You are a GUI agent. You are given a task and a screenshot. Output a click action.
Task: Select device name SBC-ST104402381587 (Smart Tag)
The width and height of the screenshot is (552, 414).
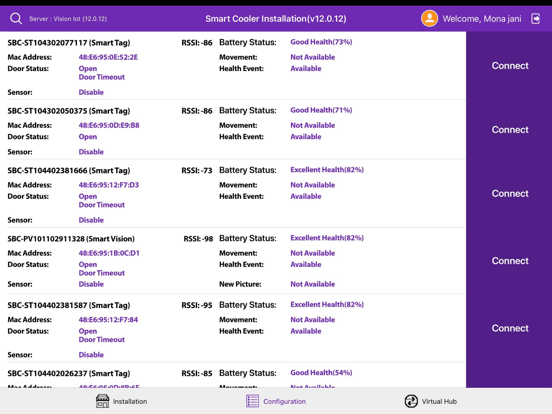(69, 305)
